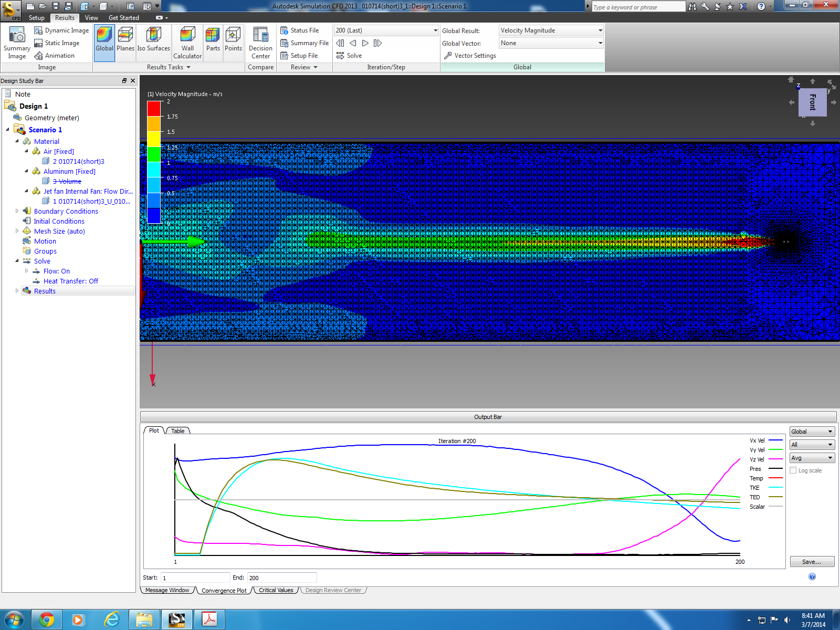Open Iso Surfaces results task

pos(154,42)
